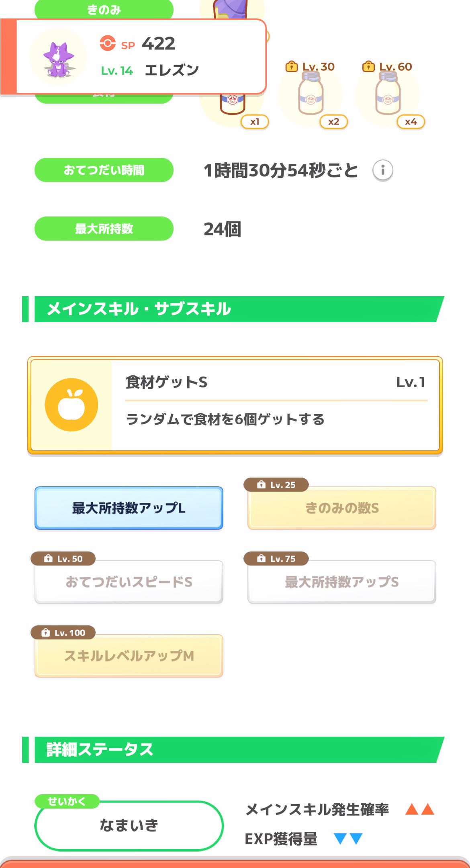Screen dimensions: 470x868
Task: Tap the 最大所持数 green label
Action: tap(104, 229)
